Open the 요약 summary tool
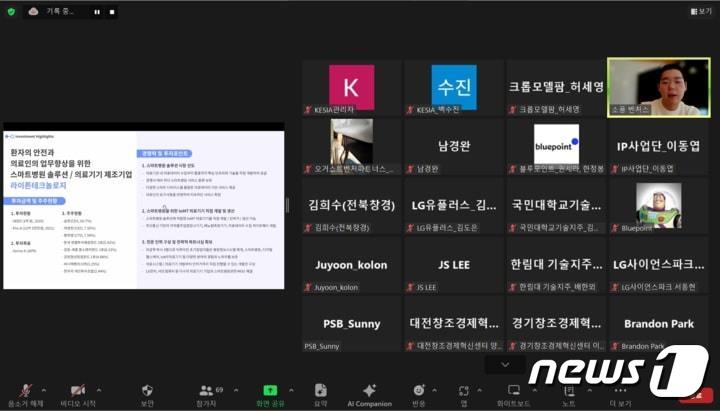This screenshot has height=411, width=720. 321,395
